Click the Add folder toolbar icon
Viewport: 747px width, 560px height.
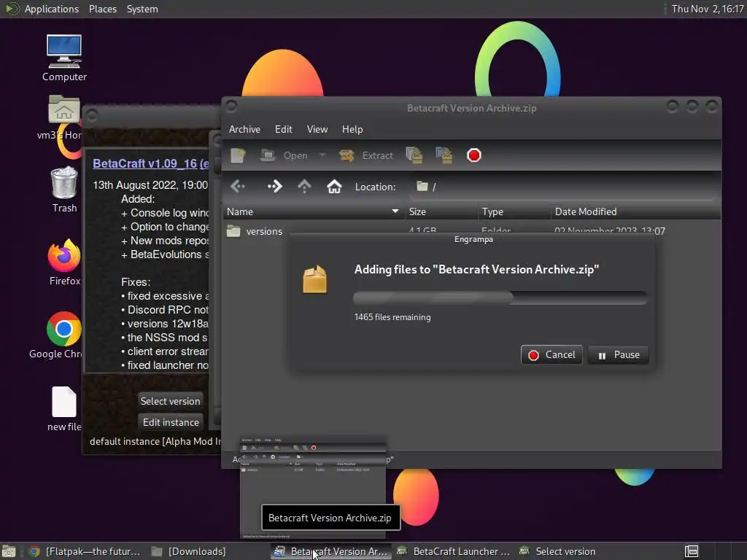[x=444, y=155]
